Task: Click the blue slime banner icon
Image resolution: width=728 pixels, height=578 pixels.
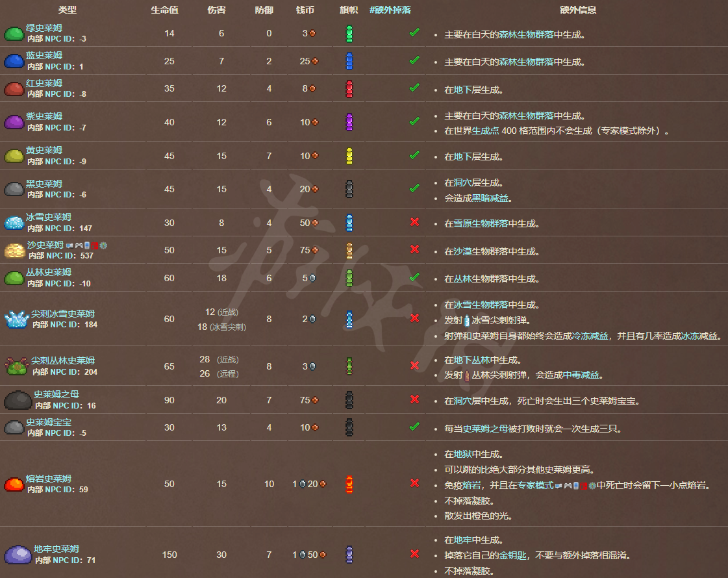Action: [349, 61]
